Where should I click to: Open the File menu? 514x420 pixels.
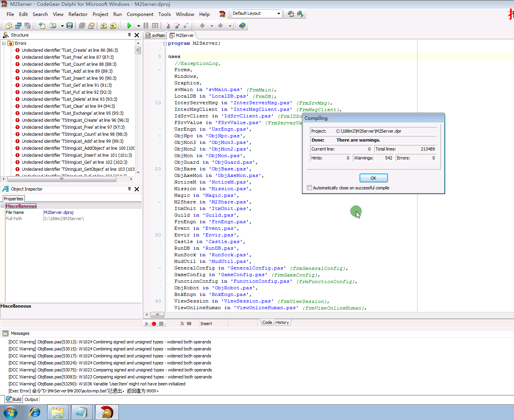[10, 14]
